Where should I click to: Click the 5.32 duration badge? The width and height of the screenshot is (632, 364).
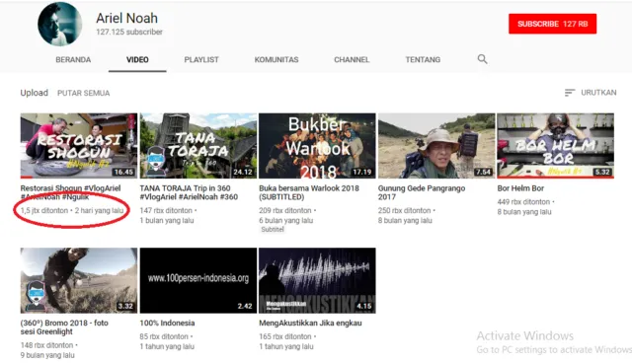[x=602, y=172]
